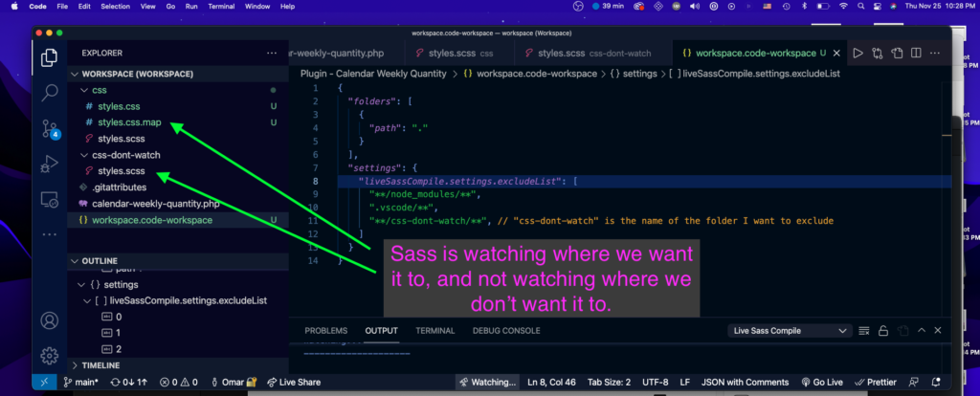Screen dimensions: 980x396
Task: Split the editor to the right
Action: pos(916,54)
